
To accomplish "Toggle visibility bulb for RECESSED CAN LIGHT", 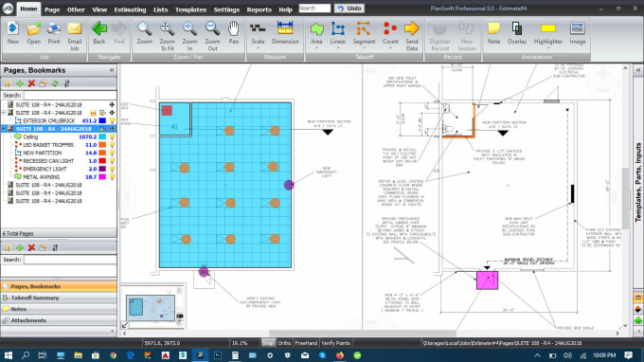I will pyautogui.click(x=112, y=161).
